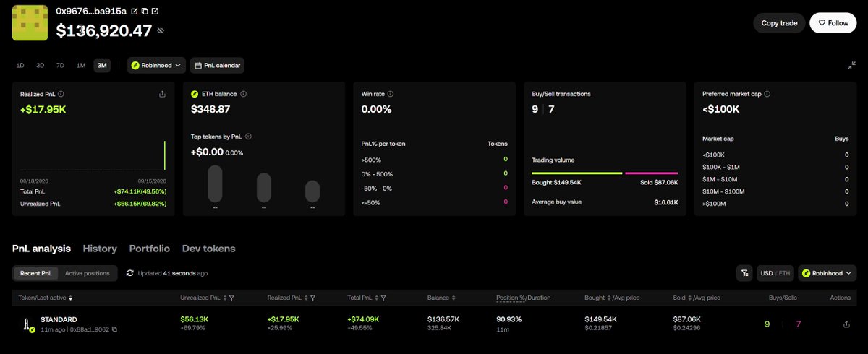This screenshot has height=354, width=868.
Task: Show info tooltip for ETH balance
Action: (x=244, y=94)
